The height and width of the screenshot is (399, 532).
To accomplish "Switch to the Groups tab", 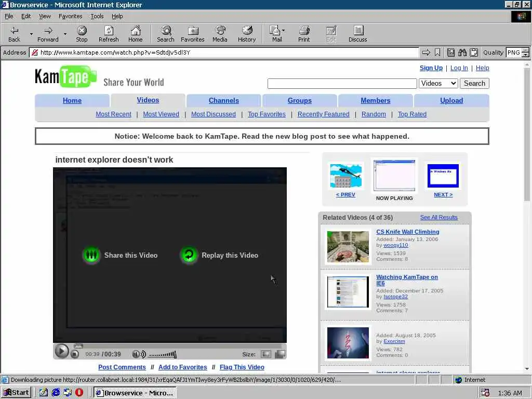I will 300,100.
